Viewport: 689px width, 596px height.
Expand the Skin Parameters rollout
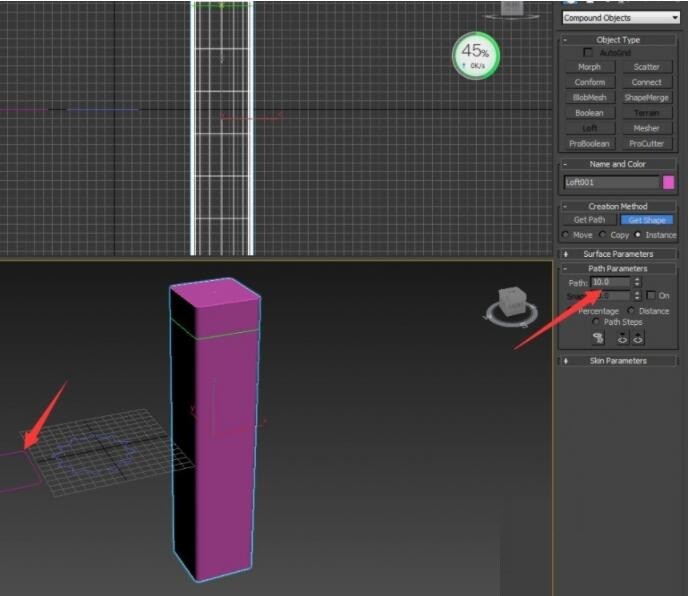[x=617, y=360]
